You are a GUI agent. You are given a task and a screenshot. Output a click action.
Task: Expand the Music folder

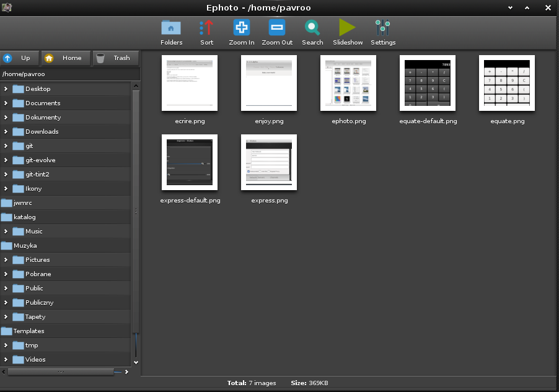coord(6,231)
